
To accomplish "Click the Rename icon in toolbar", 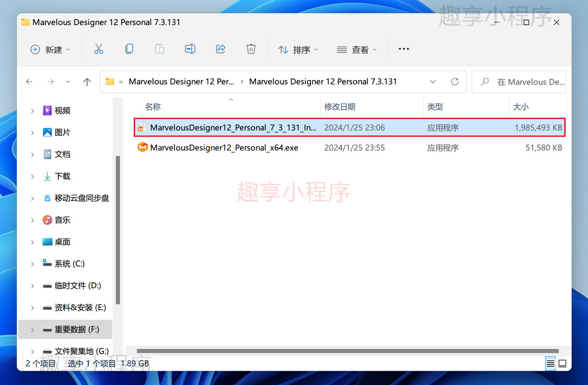I will [x=190, y=49].
